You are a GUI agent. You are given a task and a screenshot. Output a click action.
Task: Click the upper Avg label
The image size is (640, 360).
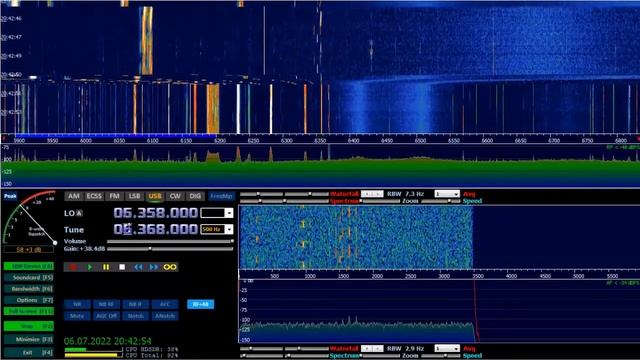[469, 194]
